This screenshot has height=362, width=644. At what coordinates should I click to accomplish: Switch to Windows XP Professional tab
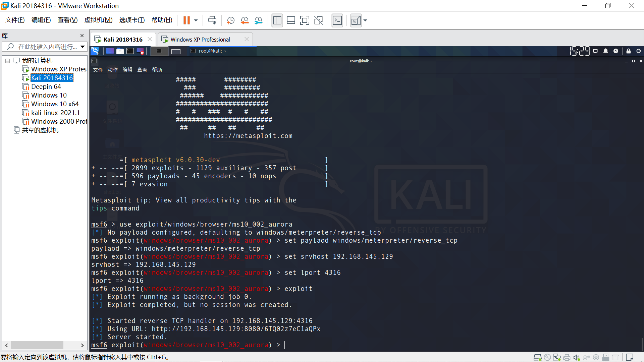(x=200, y=40)
